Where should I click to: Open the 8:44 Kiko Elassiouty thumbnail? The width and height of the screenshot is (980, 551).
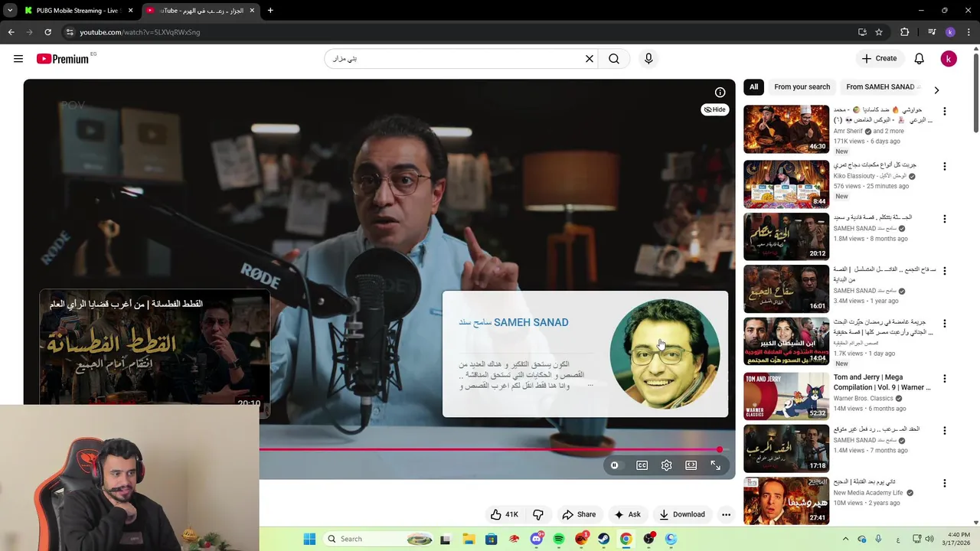(x=786, y=184)
